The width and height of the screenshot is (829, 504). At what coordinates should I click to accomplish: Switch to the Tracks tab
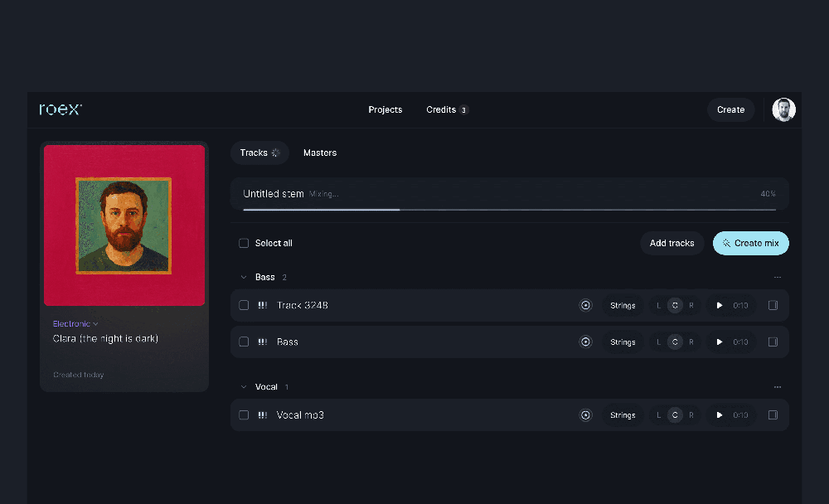click(x=259, y=153)
